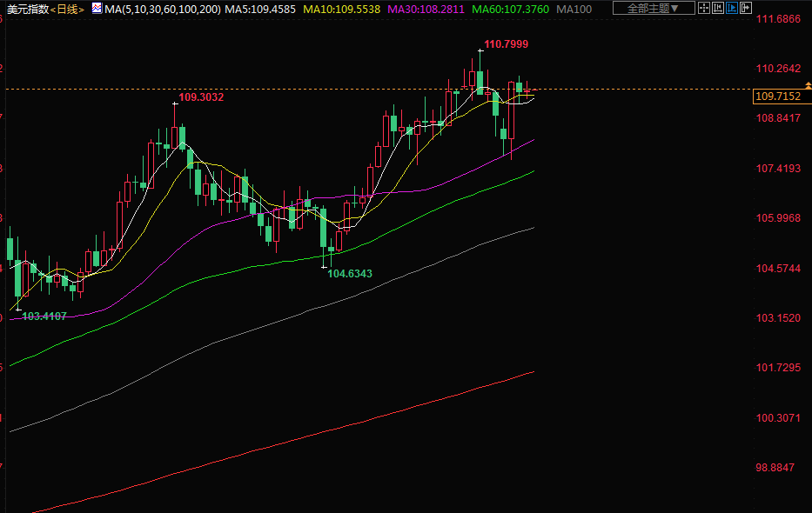This screenshot has height=513, width=812.
Task: Open the 全部主题 dropdown
Action: coord(654,9)
